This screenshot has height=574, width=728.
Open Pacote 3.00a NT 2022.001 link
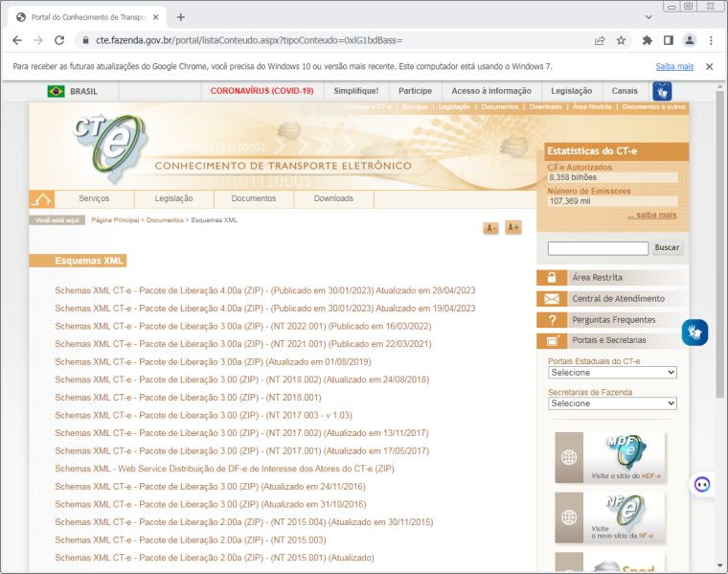coord(243,327)
